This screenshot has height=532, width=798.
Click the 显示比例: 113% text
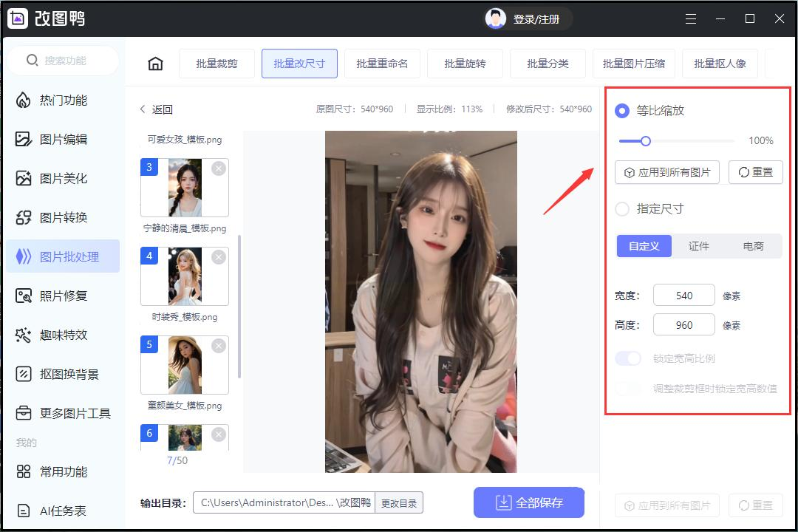pyautogui.click(x=449, y=109)
